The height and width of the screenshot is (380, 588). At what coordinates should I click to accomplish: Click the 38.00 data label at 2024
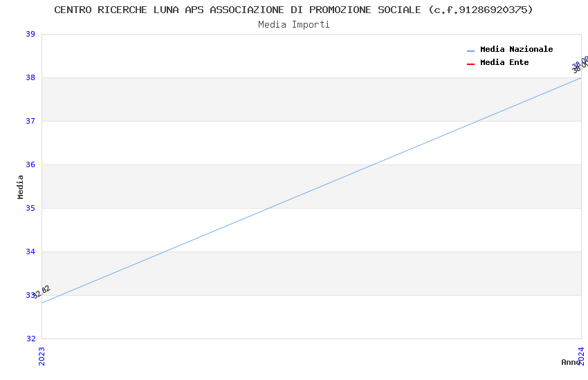coord(580,65)
